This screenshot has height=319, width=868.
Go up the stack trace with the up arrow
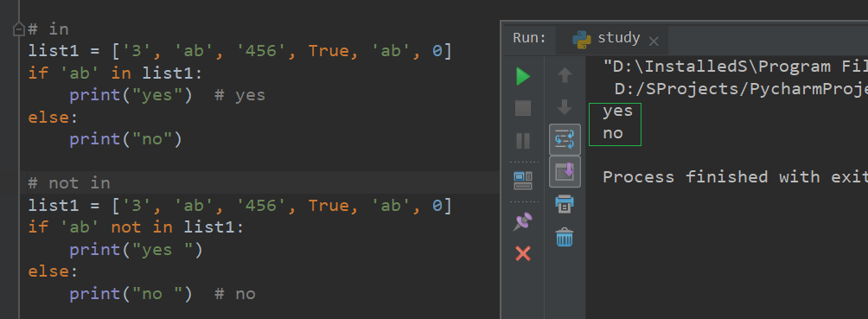[x=564, y=75]
